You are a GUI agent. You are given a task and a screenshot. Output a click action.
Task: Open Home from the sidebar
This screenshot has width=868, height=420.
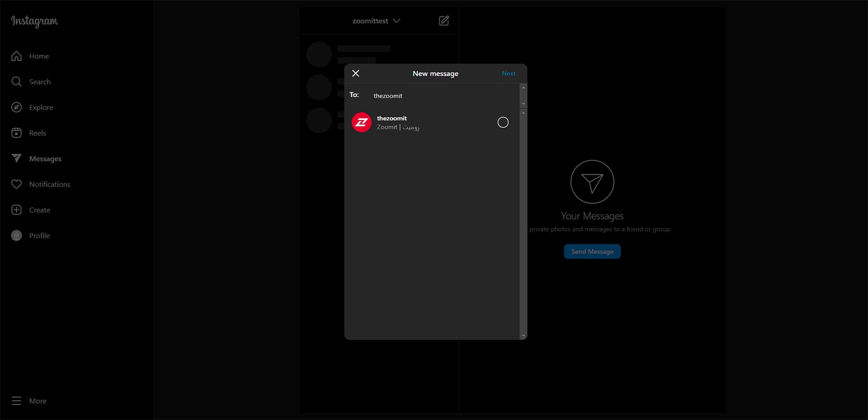(39, 56)
